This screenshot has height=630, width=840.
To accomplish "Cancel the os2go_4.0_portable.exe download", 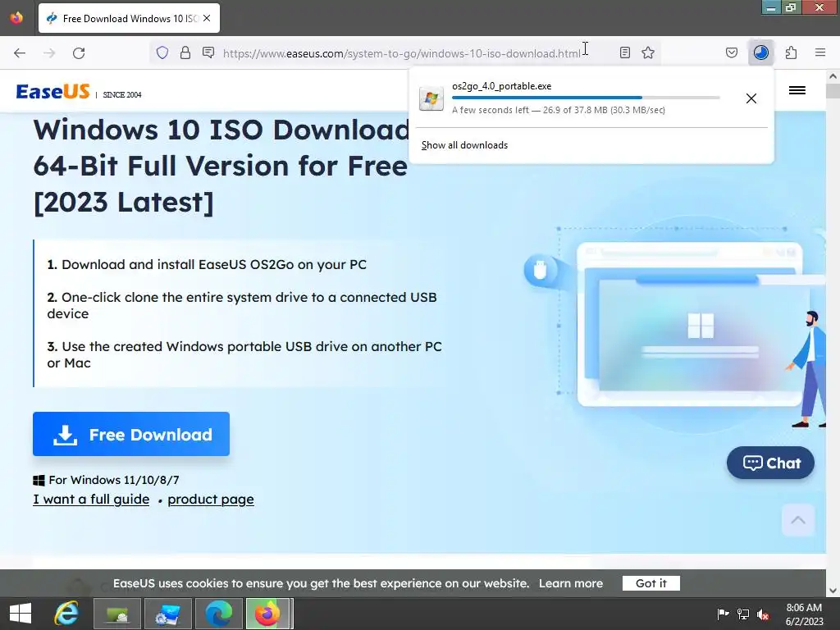I will pos(751,98).
